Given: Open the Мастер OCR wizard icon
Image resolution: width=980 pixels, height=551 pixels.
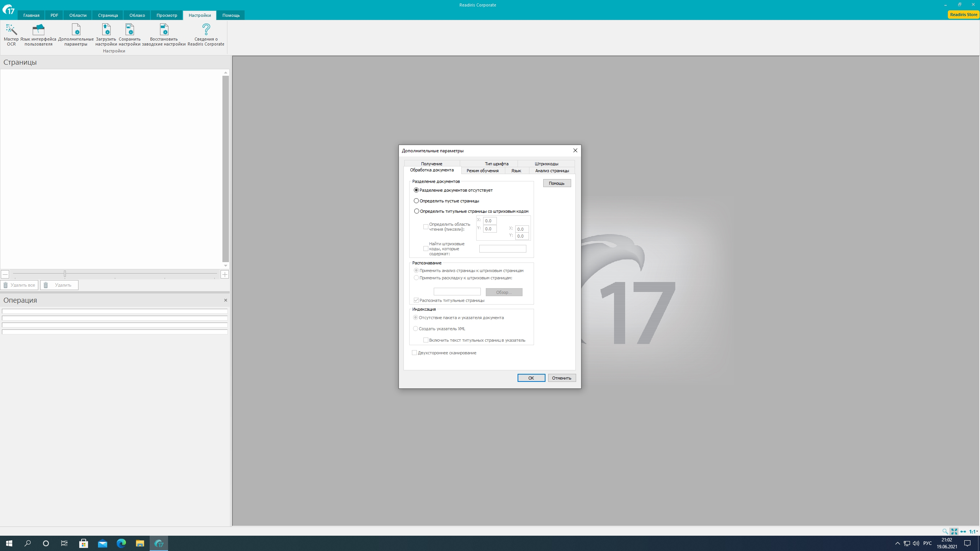Looking at the screenshot, I should click(11, 30).
